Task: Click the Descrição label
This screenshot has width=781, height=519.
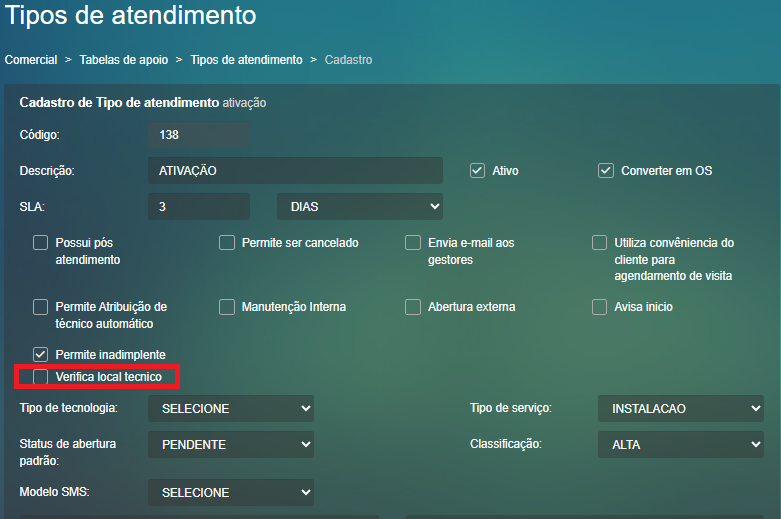Action: pos(47,171)
